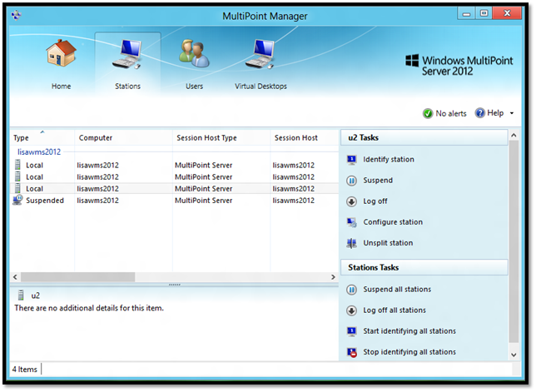536x392 pixels.
Task: Open the Help dropdown arrow
Action: pyautogui.click(x=512, y=113)
